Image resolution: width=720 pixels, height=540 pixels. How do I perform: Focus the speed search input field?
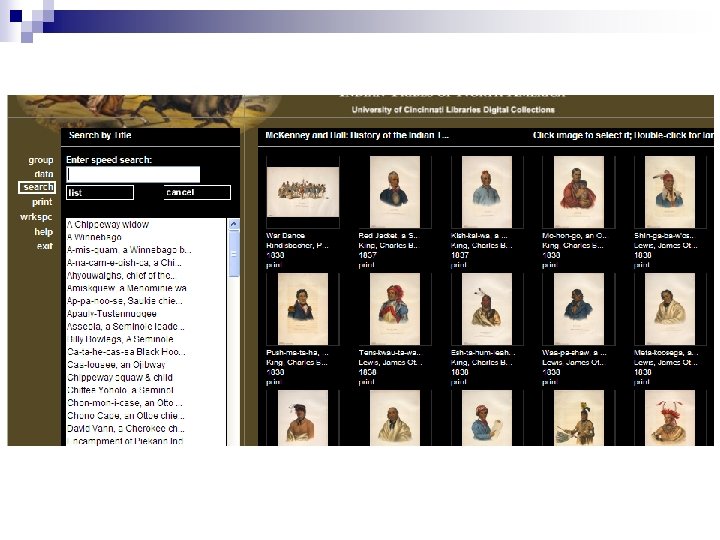pyautogui.click(x=133, y=174)
